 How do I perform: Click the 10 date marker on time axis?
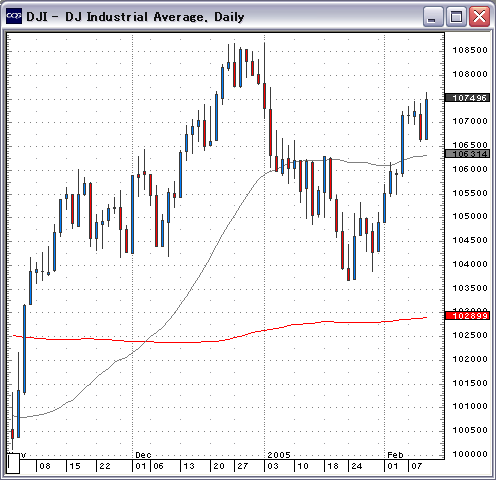pos(303,466)
